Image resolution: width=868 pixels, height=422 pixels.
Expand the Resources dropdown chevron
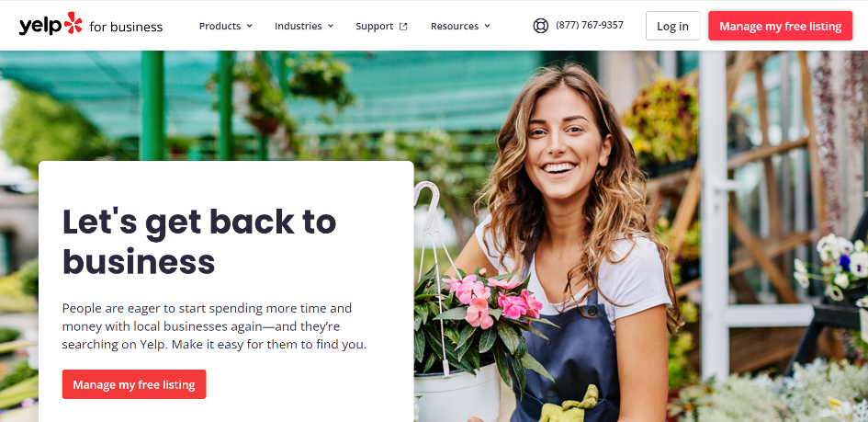pos(487,26)
